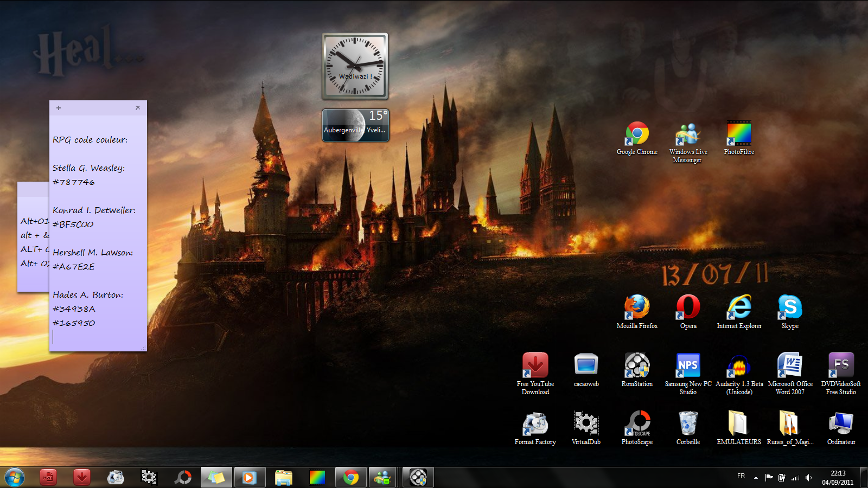
Task: Click the partially hidden back sticky note
Action: [33, 236]
